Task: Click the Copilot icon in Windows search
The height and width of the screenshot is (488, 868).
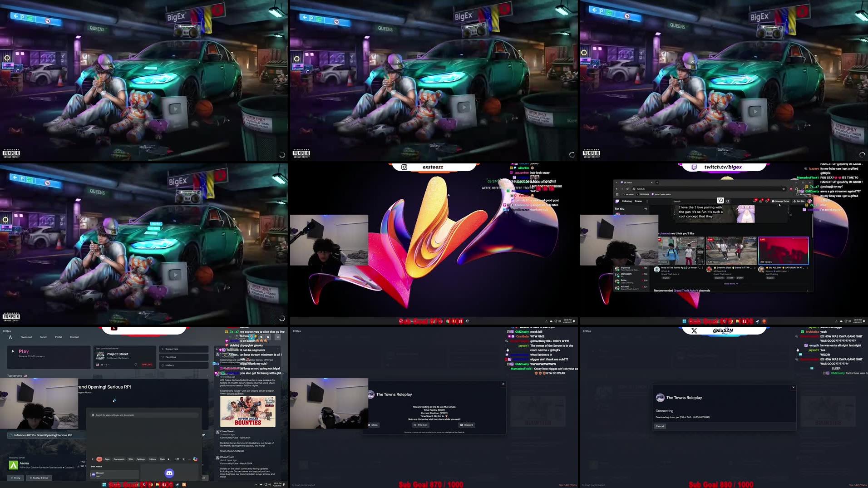Action: point(195,459)
